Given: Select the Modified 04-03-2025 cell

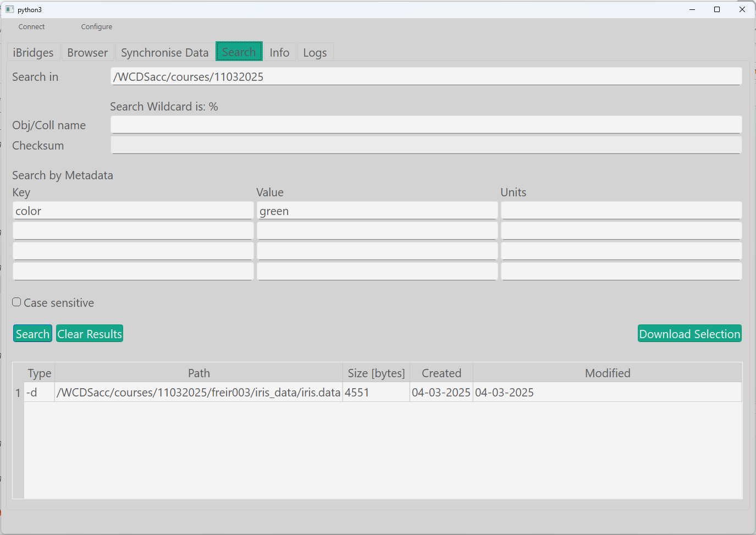Looking at the screenshot, I should pyautogui.click(x=608, y=393).
